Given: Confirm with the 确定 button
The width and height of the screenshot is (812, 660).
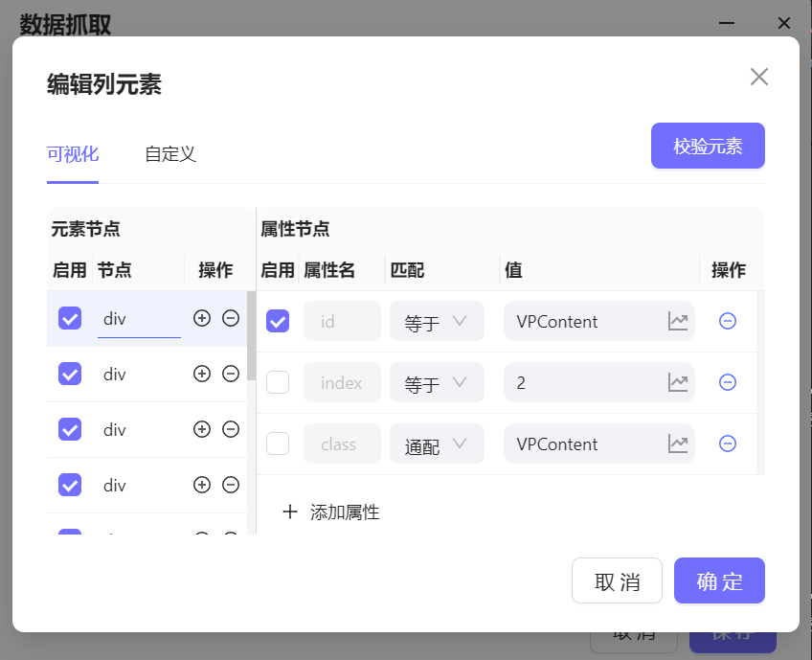Looking at the screenshot, I should (x=719, y=581).
